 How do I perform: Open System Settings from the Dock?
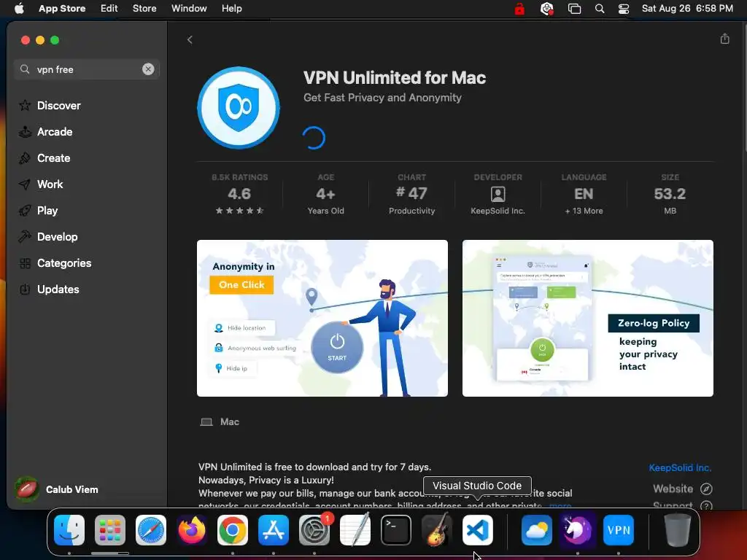[314, 530]
